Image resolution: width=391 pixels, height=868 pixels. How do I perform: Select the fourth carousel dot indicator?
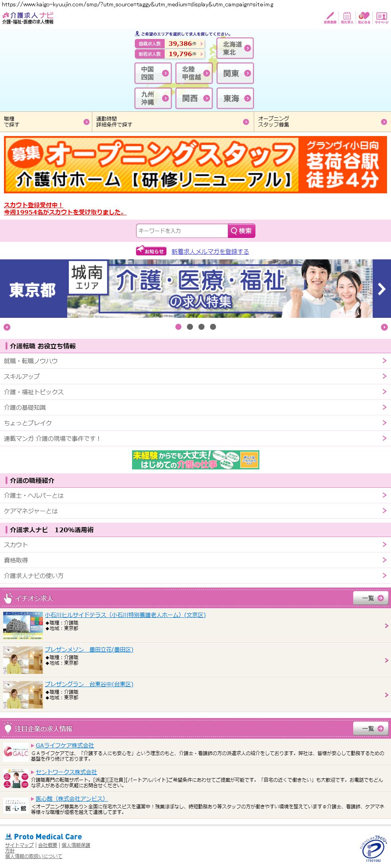tap(213, 327)
